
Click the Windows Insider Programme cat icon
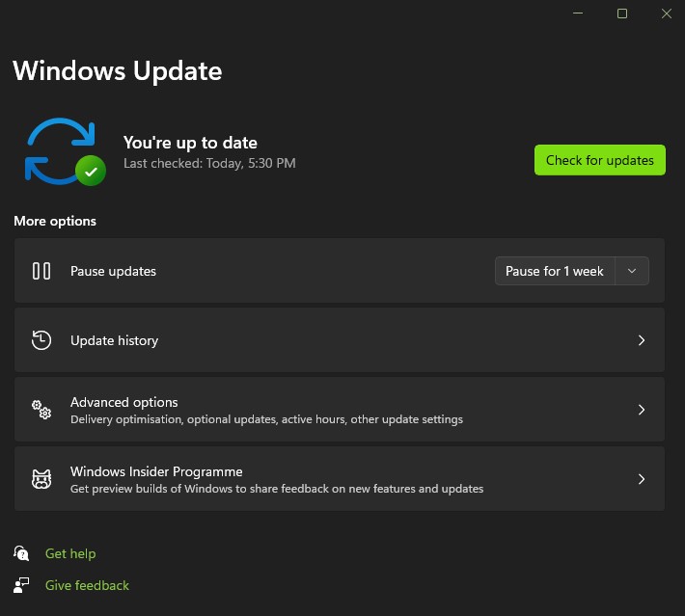[x=41, y=479]
